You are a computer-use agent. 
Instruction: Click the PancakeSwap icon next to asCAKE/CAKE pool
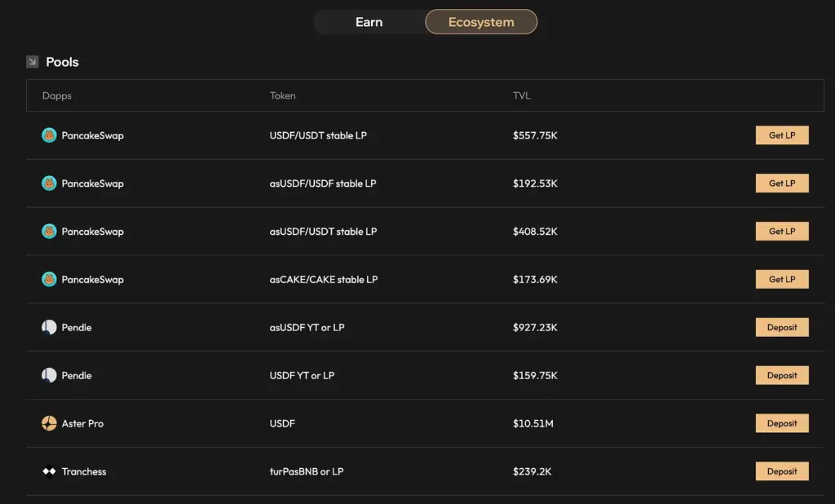click(x=49, y=279)
